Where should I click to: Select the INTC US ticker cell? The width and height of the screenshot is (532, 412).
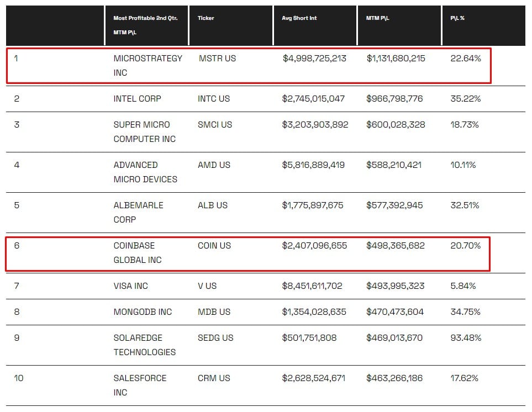point(214,99)
